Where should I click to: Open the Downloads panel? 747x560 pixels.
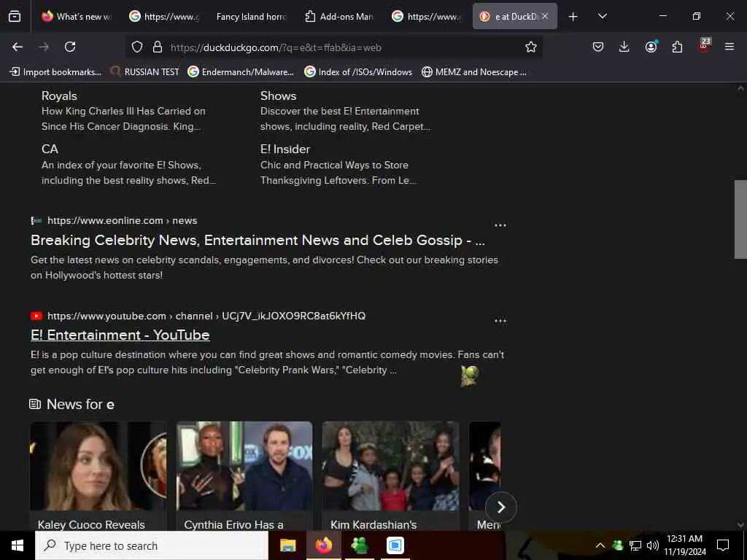tap(624, 47)
